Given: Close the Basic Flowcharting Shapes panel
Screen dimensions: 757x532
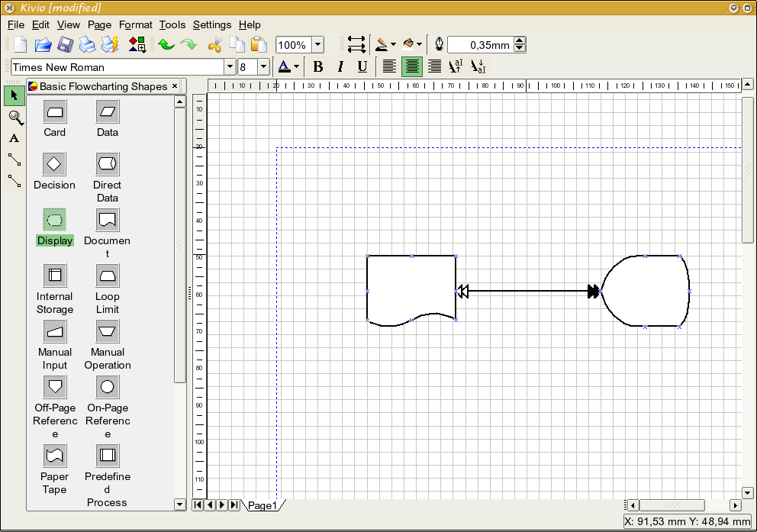Looking at the screenshot, I should point(175,86).
